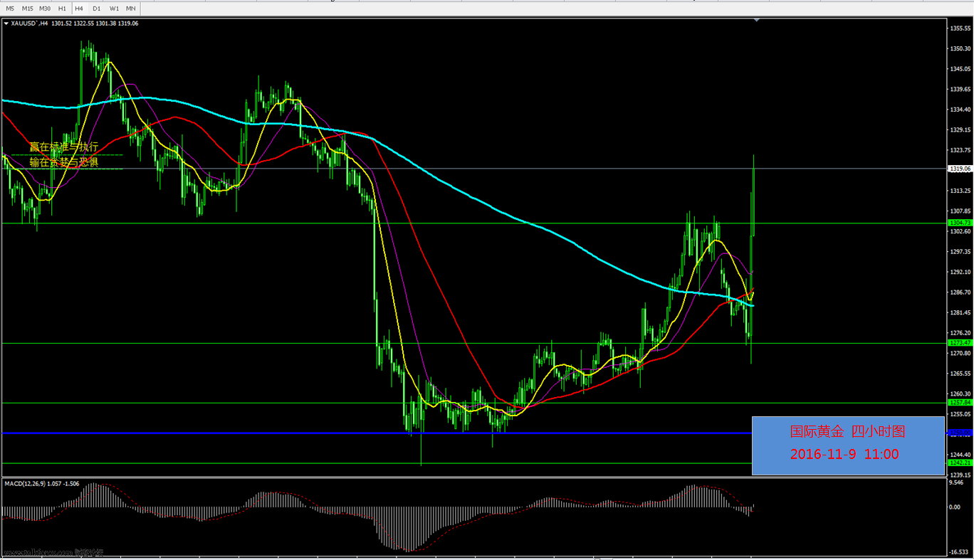Click the 1242.21 green price label
The image size is (974, 560).
click(958, 463)
